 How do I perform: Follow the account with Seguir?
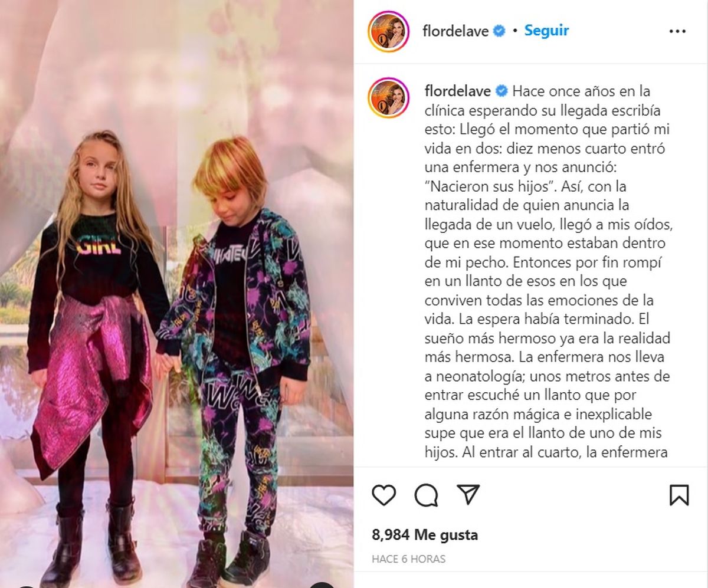[546, 31]
